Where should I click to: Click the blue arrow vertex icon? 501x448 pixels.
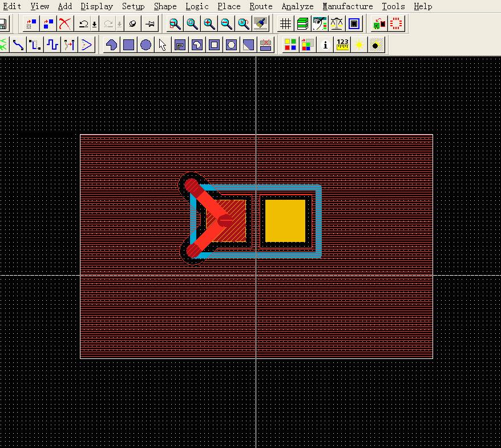(87, 45)
